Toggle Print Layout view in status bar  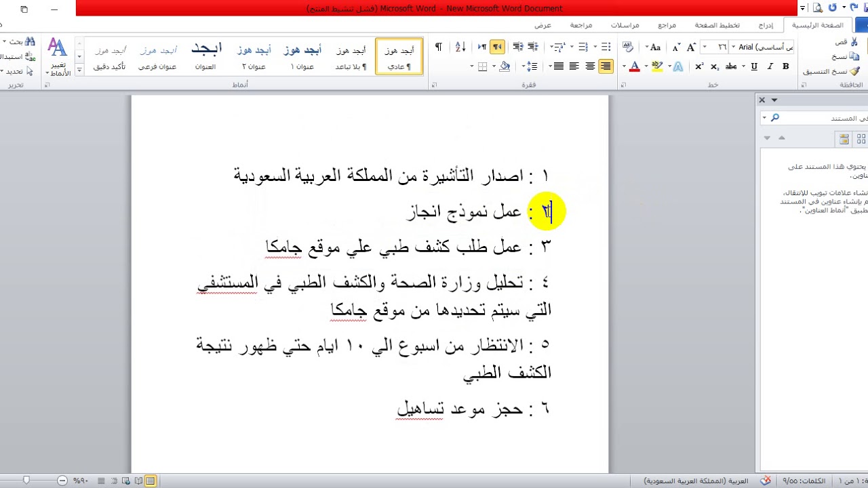[151, 481]
